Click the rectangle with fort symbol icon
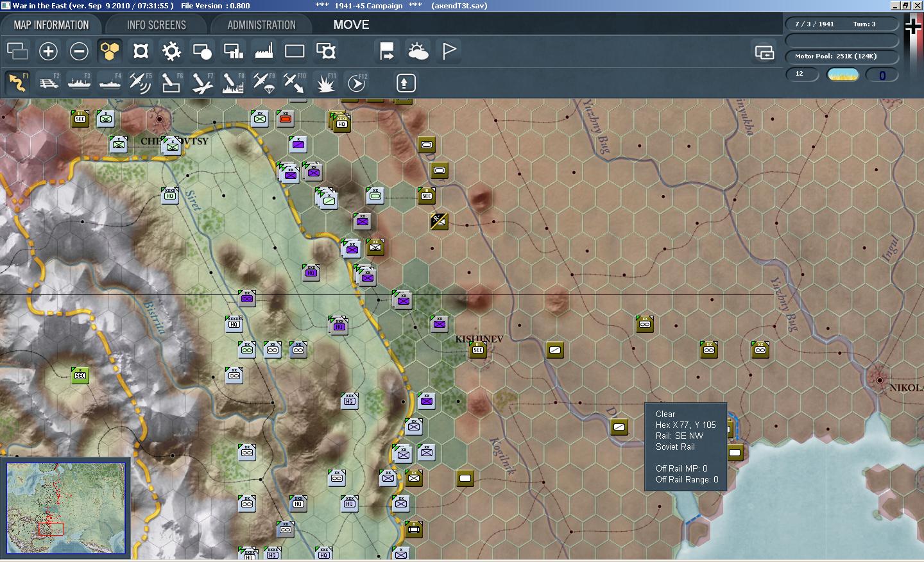The width and height of the screenshot is (924, 562). 325,51
